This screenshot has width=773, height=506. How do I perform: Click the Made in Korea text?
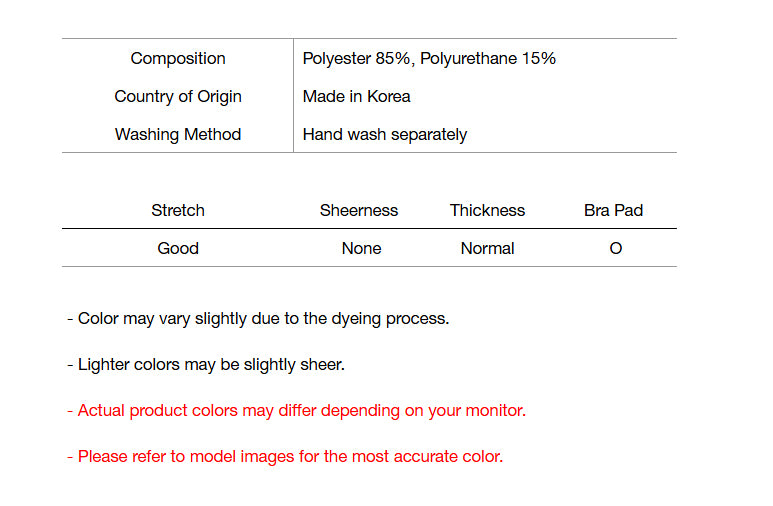tap(356, 96)
